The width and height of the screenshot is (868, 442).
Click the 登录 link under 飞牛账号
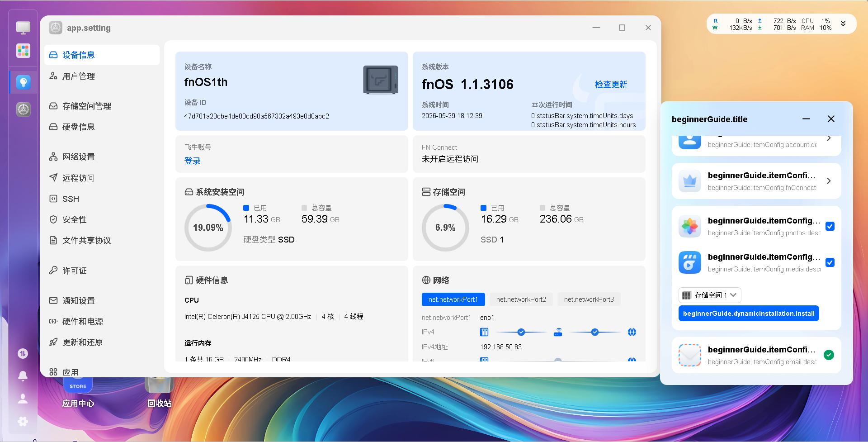[192, 161]
